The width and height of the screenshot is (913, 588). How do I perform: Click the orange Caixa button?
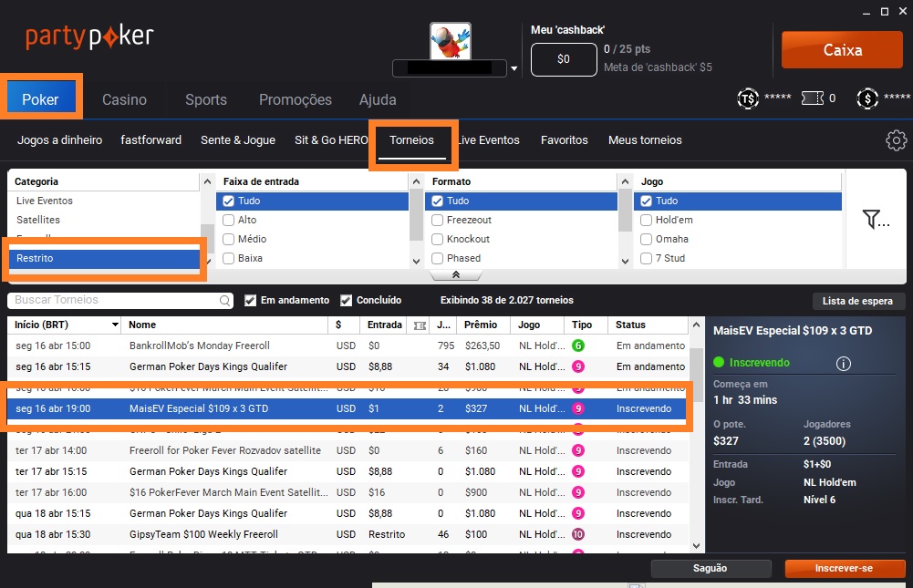click(842, 50)
